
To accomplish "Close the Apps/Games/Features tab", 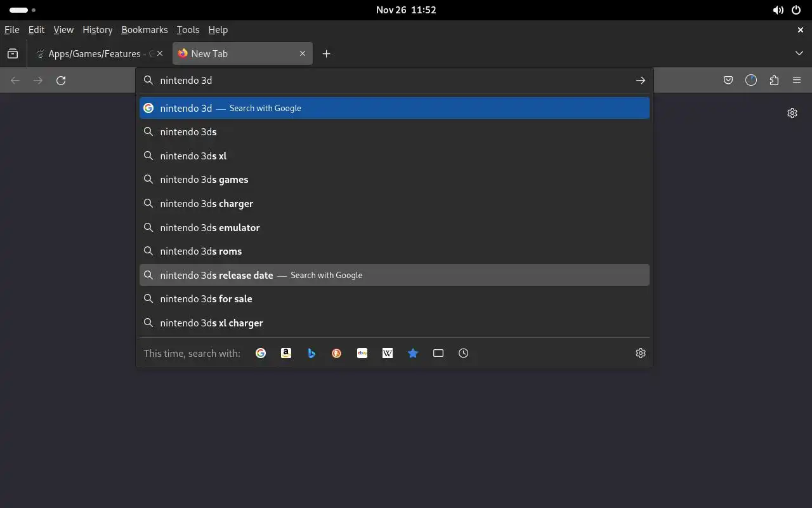I will pyautogui.click(x=160, y=54).
